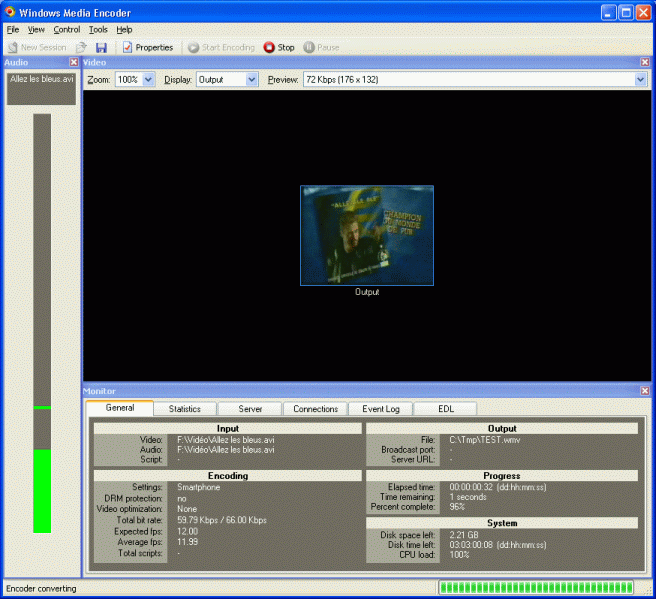Click the Expected fps 12.00 value
This screenshot has width=656, height=599.
tap(187, 531)
